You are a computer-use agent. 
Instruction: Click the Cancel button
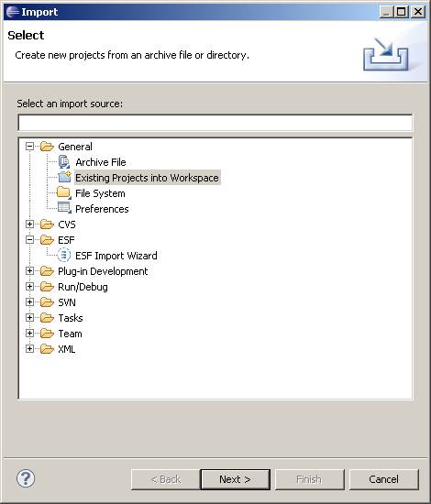click(x=383, y=479)
